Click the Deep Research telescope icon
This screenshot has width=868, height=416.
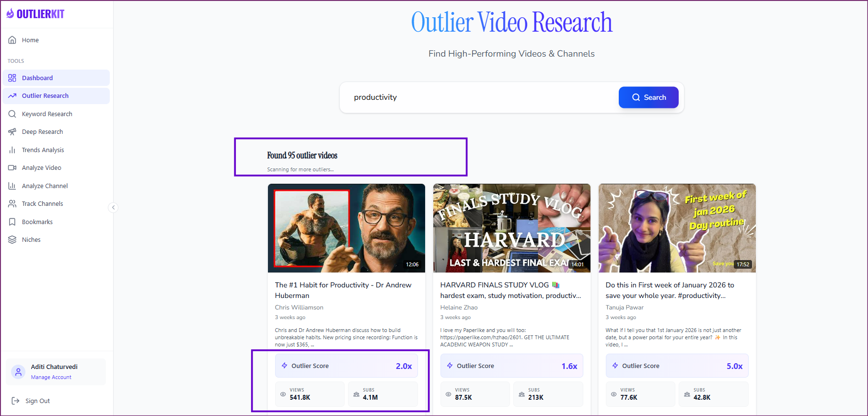pyautogui.click(x=12, y=132)
